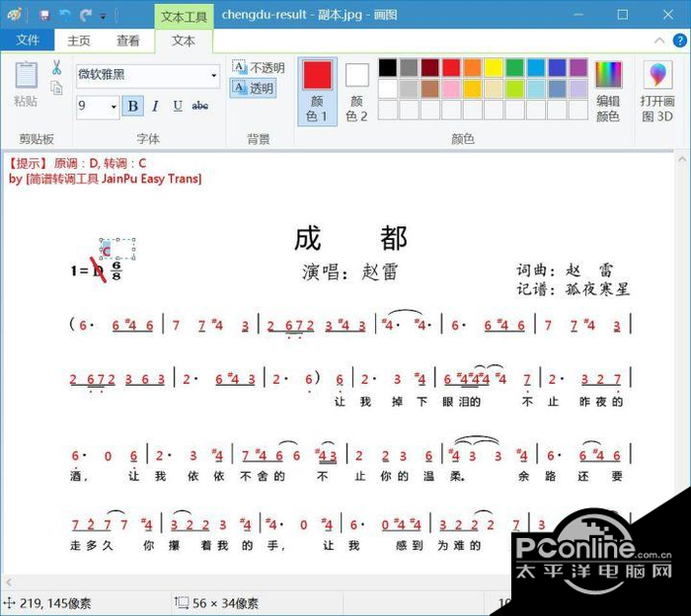Click the first empty custom color slot

pyautogui.click(x=388, y=111)
